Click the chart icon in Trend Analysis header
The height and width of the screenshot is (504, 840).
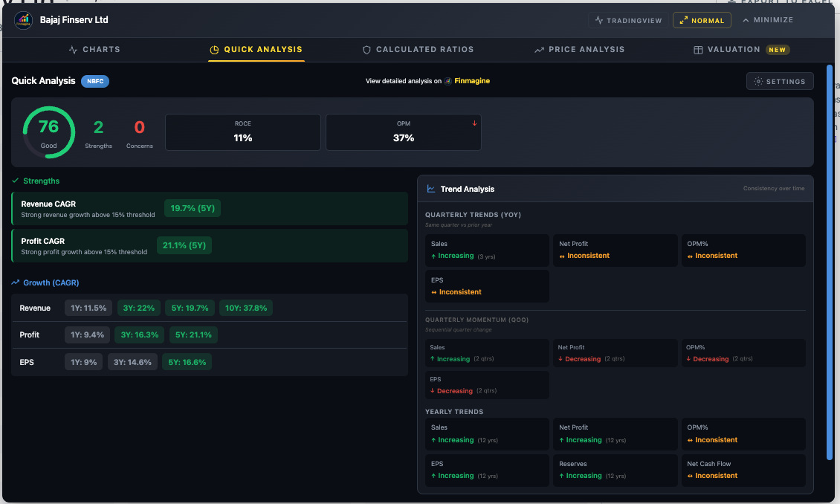coord(432,188)
